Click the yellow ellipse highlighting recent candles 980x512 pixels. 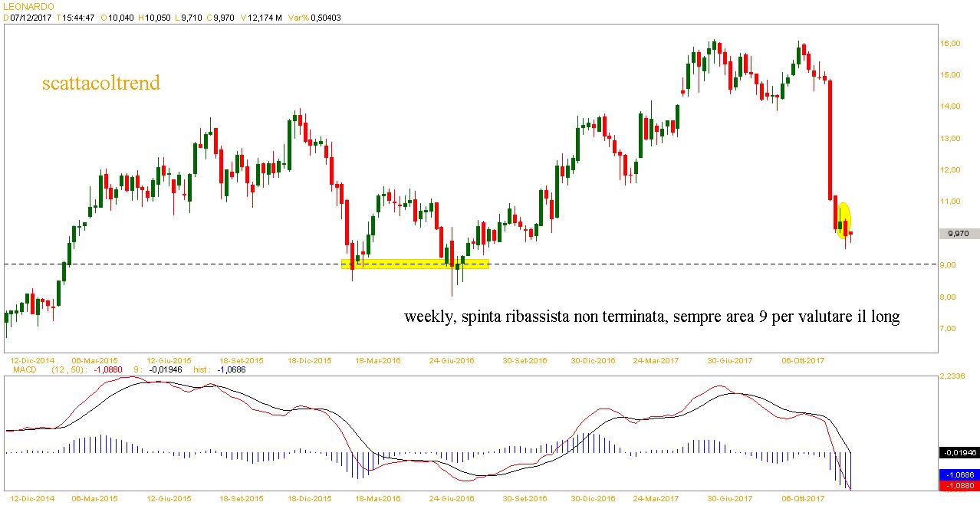coord(844,220)
